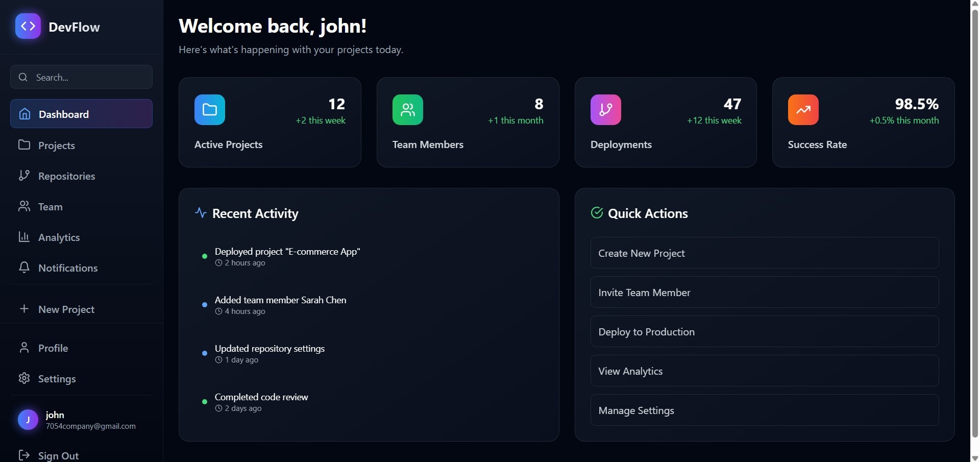Click the orange Success Rate trend icon
The width and height of the screenshot is (980, 462).
[x=802, y=109]
